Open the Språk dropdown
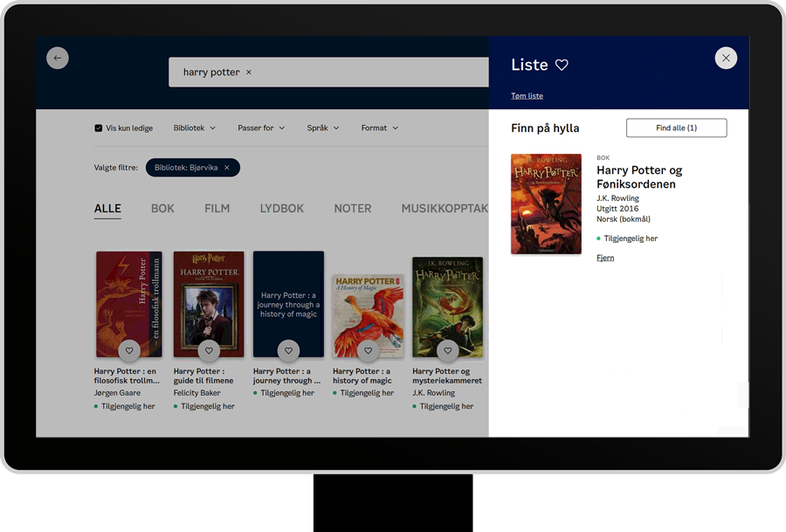This screenshot has height=532, width=786. click(322, 127)
